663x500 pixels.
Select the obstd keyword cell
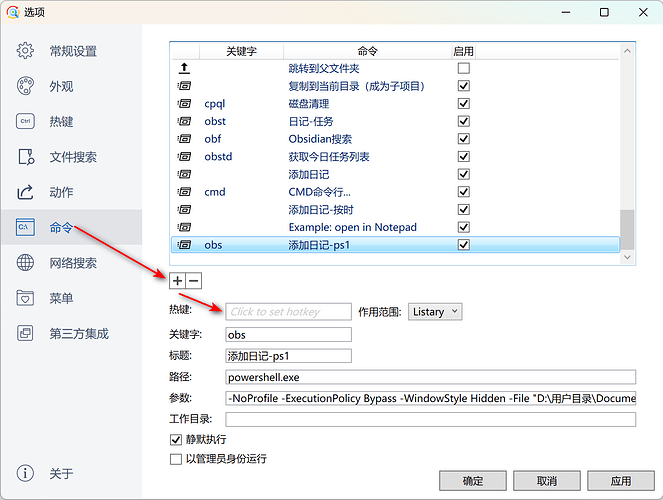coord(218,156)
